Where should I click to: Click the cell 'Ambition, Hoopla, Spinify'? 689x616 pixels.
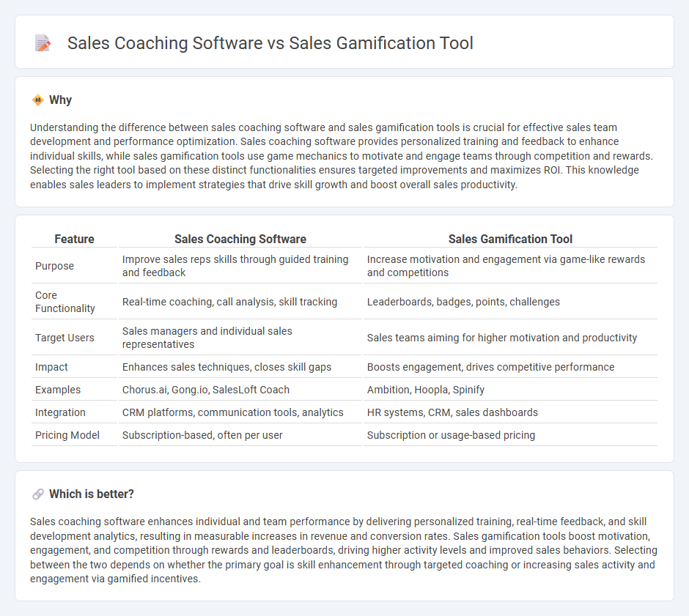510,390
